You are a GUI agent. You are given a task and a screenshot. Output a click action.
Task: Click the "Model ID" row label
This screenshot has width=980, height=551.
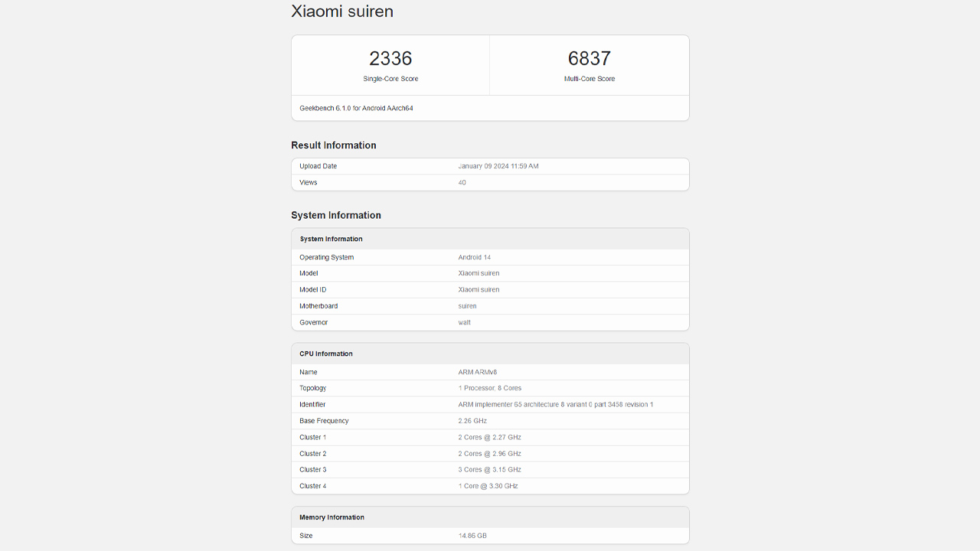313,289
